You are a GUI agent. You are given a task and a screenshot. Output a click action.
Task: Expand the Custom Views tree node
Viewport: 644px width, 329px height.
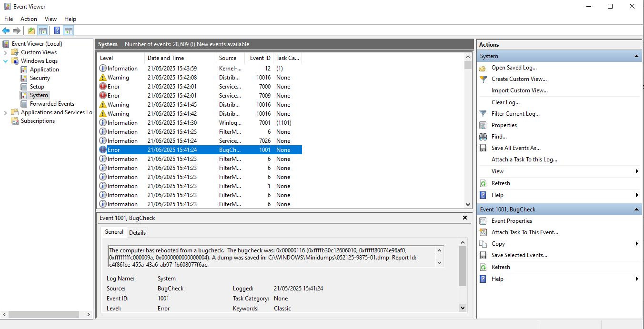point(6,52)
